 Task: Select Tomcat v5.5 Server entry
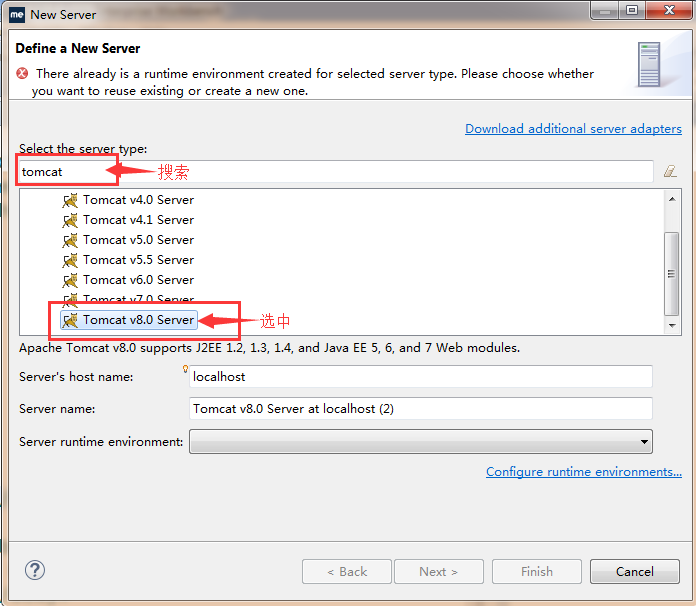(x=138, y=260)
